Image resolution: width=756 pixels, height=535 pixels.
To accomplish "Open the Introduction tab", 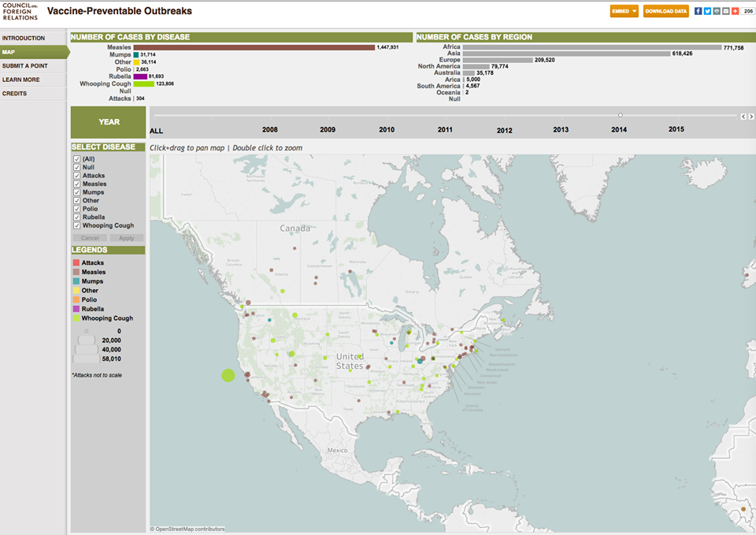I will coord(24,38).
